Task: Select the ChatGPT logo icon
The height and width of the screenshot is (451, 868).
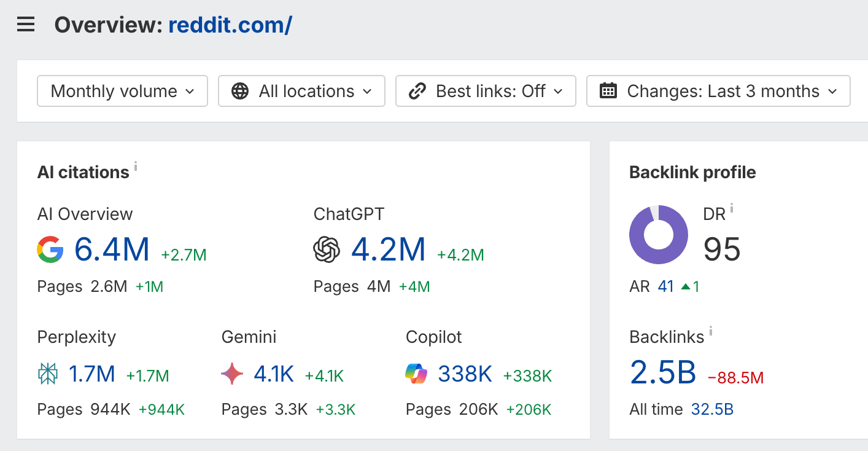Action: point(327,249)
